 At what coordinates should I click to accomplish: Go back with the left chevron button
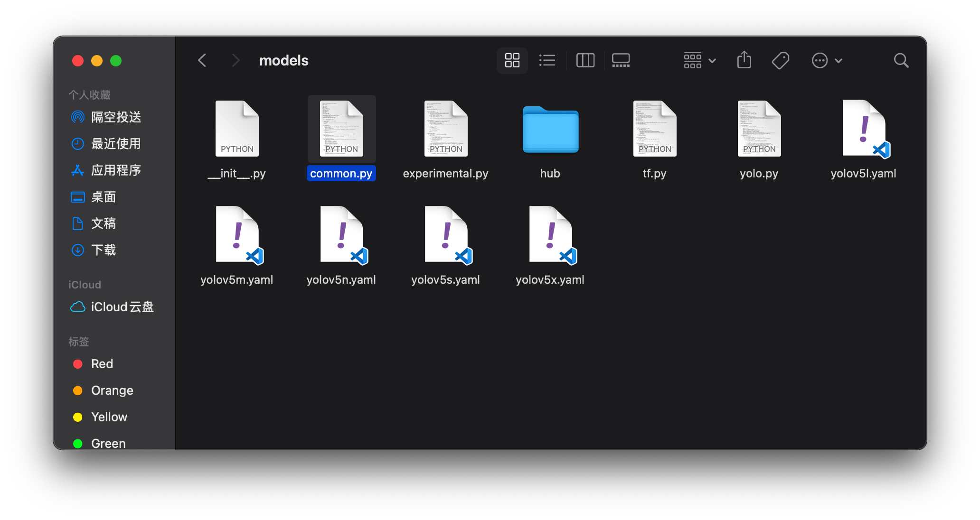tap(202, 60)
